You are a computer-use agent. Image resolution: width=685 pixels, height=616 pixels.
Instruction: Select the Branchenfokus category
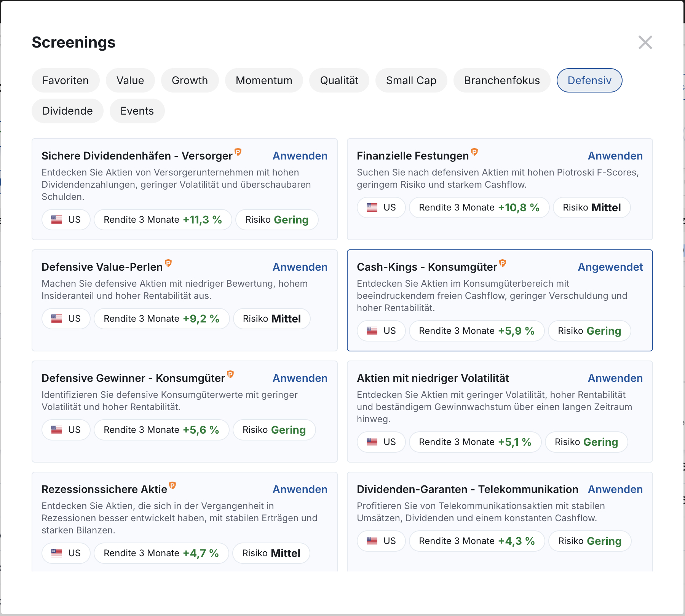pyautogui.click(x=502, y=80)
